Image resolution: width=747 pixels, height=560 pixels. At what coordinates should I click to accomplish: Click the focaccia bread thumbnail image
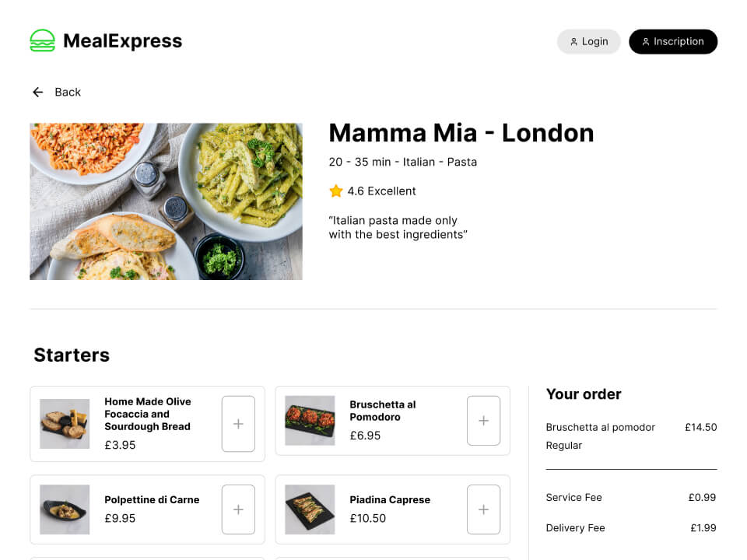click(65, 424)
